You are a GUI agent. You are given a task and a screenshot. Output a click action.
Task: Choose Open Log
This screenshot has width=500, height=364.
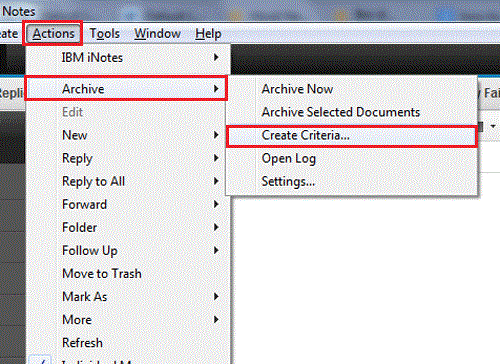tap(352, 158)
